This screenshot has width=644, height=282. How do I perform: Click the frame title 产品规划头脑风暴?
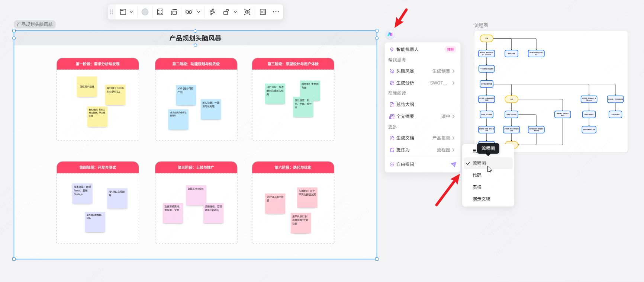195,38
